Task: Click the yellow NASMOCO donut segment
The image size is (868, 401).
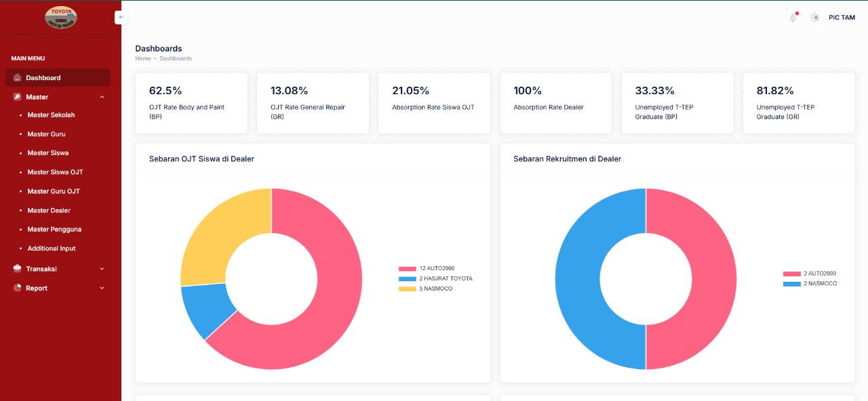Action: coord(220,230)
